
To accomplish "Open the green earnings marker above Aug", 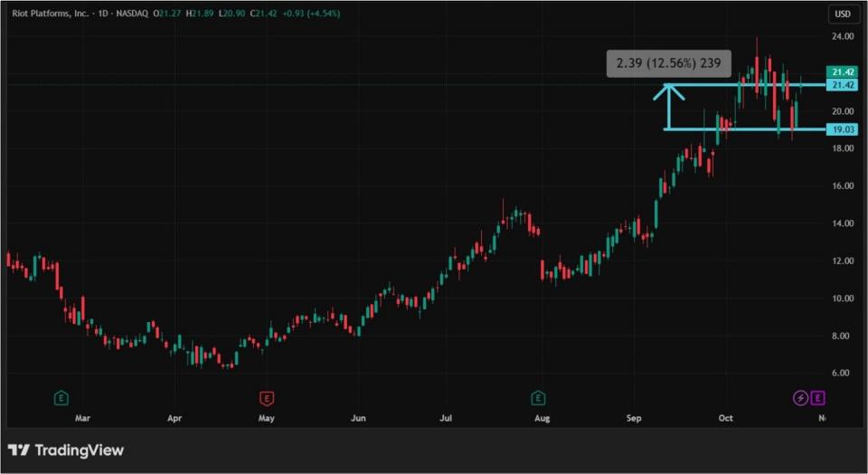I will click(538, 397).
